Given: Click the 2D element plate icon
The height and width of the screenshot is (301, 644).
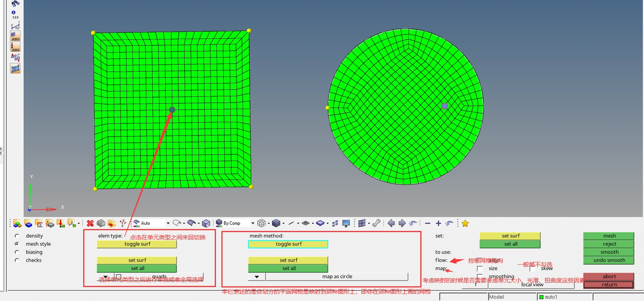Looking at the screenshot, I should (x=305, y=223).
